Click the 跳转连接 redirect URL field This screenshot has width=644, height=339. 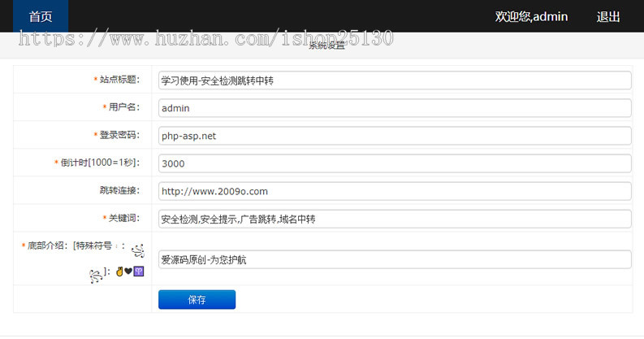click(x=395, y=191)
